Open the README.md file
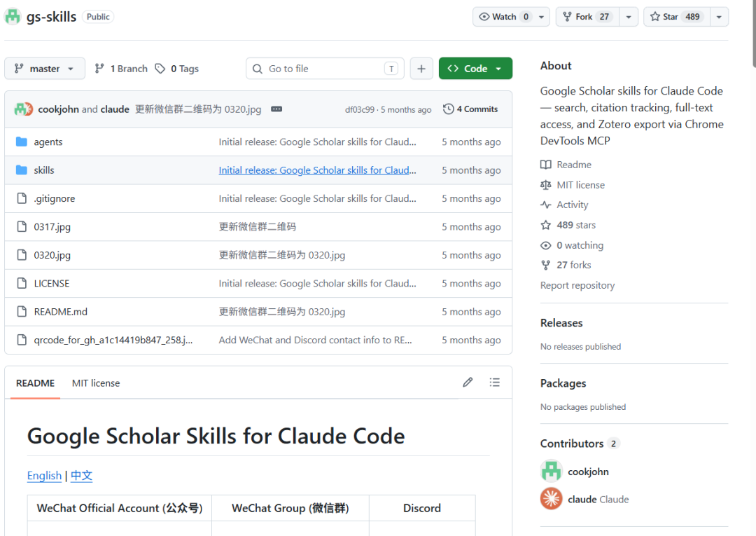The height and width of the screenshot is (536, 756). pos(61,312)
